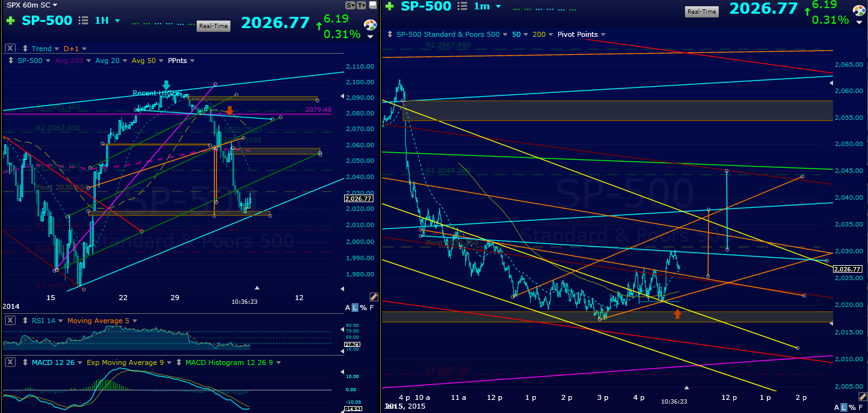Click the orange up arrow marker on right chart
The height and width of the screenshot is (413, 868).
tap(678, 314)
